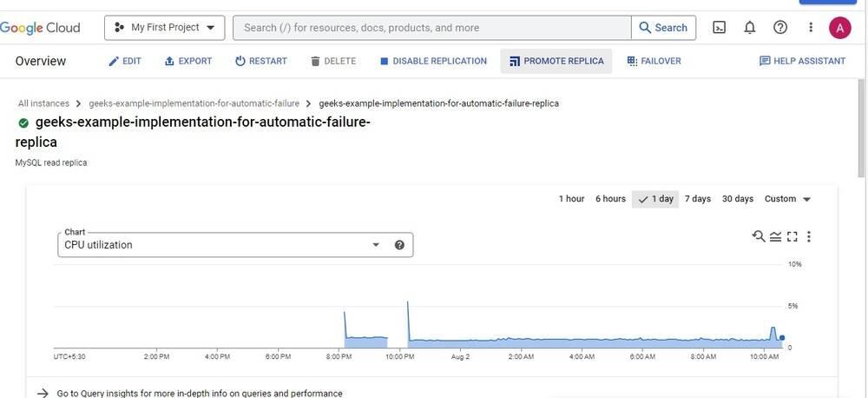868x398 pixels.
Task: Open the account avatar menu
Action: tap(839, 28)
